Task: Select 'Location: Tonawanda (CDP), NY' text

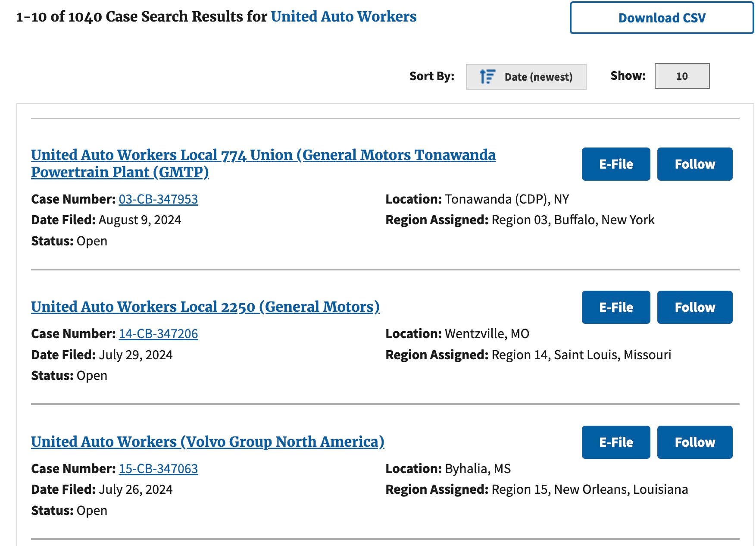Action: pos(477,199)
